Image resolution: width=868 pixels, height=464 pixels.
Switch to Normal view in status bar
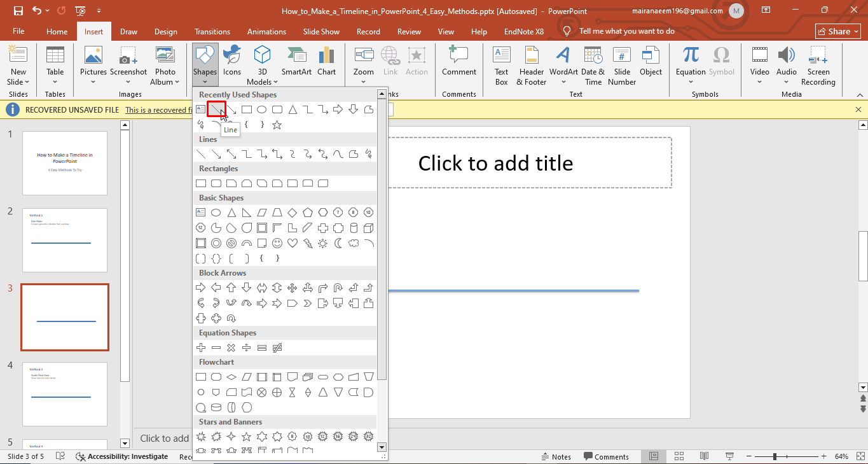click(x=654, y=456)
